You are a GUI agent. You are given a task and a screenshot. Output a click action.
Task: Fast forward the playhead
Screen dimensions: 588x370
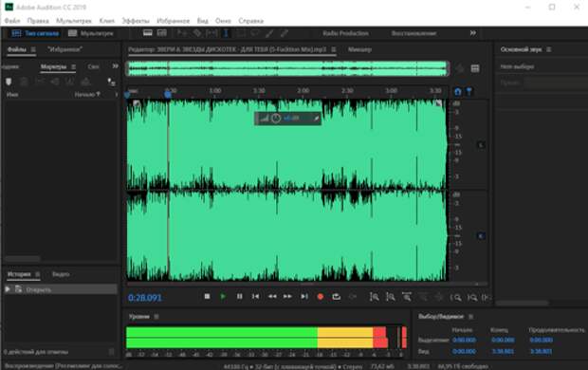pyautogui.click(x=287, y=296)
